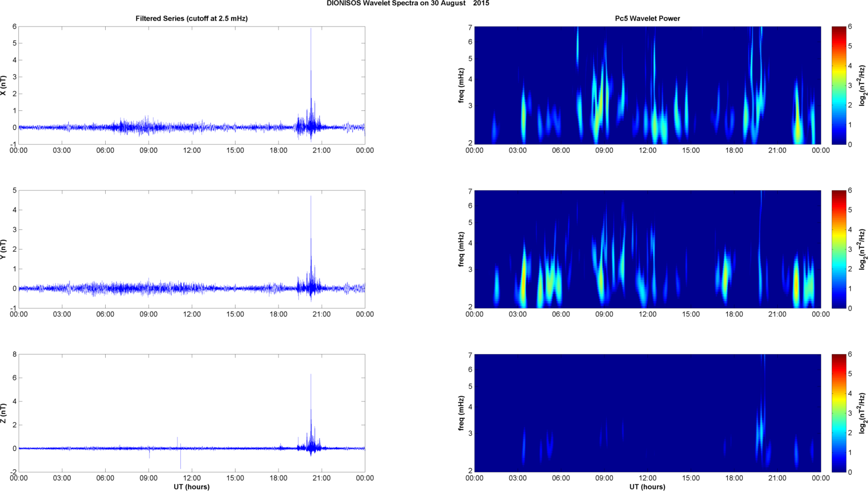Click the "Z (nT)" axis label
The image size is (868, 491).
coord(3,413)
